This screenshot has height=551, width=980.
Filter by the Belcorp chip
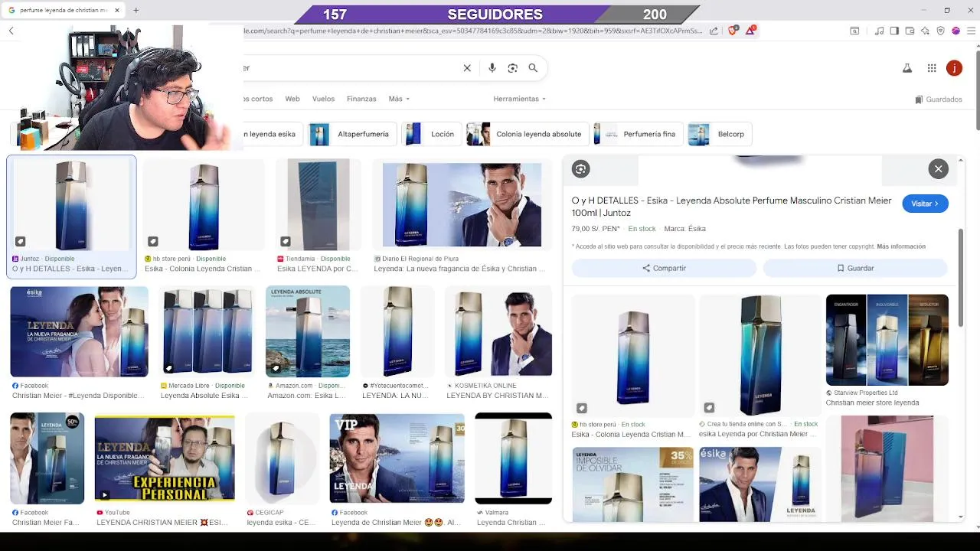(720, 134)
